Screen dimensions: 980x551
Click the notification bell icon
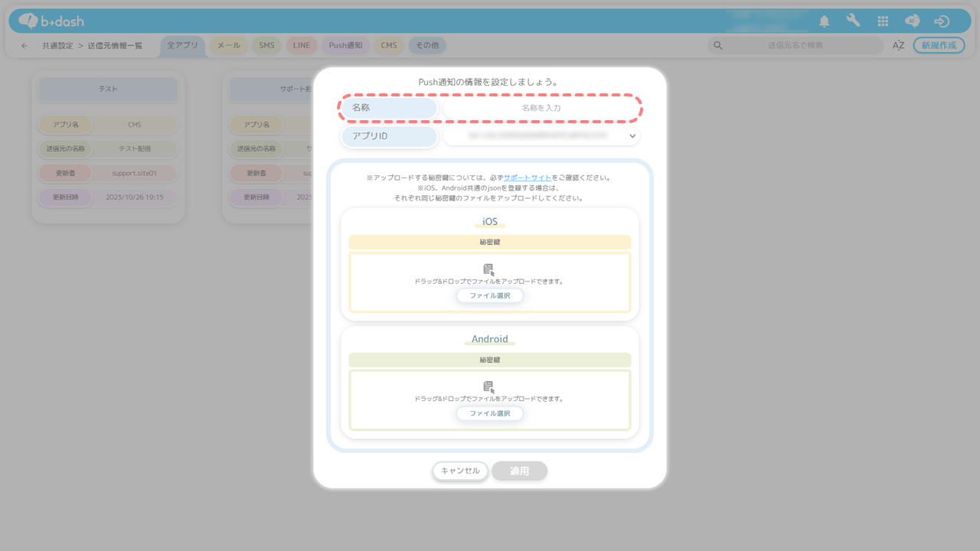pyautogui.click(x=824, y=21)
